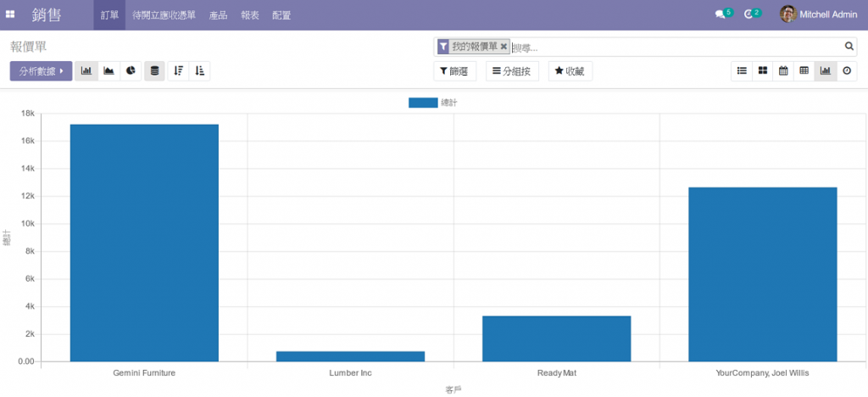
Task: Open the 分析數據 measures dropdown
Action: point(41,71)
